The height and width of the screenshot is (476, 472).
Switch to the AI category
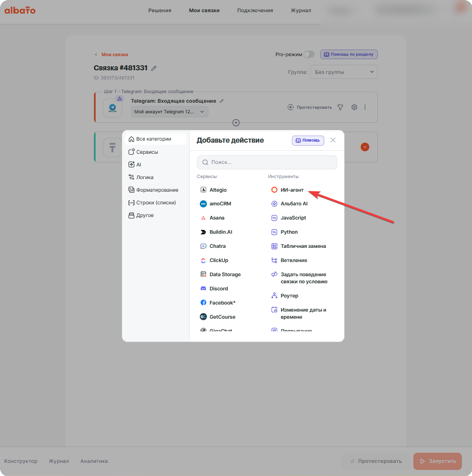135,164
